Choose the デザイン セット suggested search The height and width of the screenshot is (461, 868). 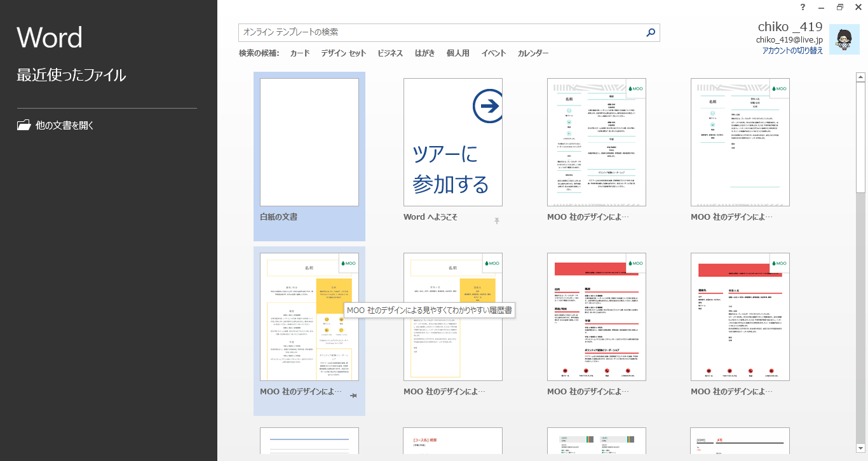click(x=344, y=53)
